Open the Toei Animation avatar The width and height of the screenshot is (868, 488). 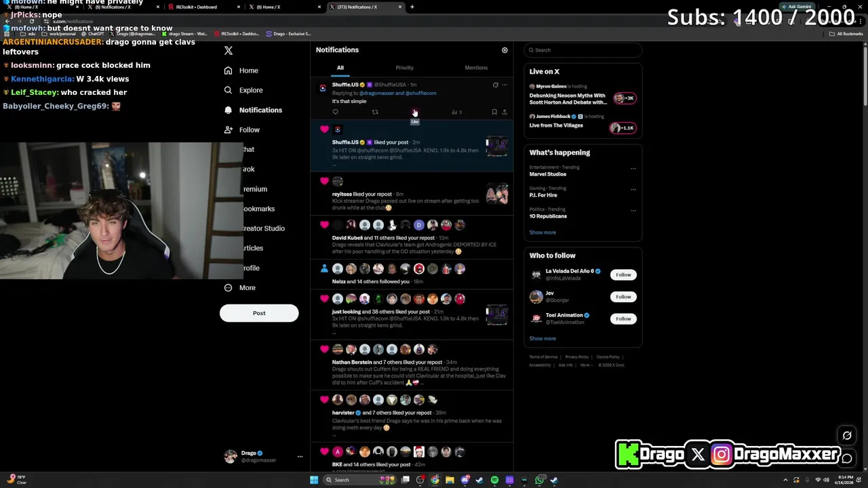click(536, 319)
